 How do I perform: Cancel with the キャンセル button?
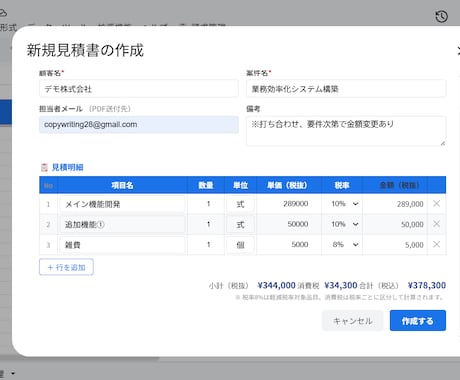pos(353,321)
